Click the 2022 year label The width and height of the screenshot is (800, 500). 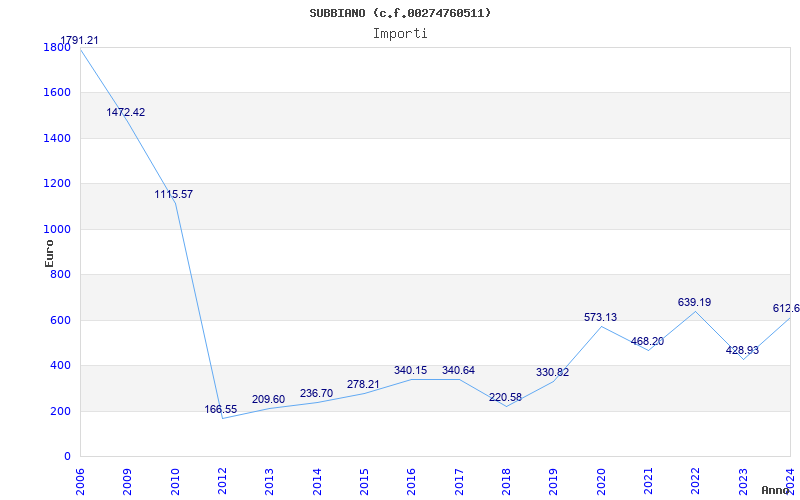pyautogui.click(x=695, y=482)
